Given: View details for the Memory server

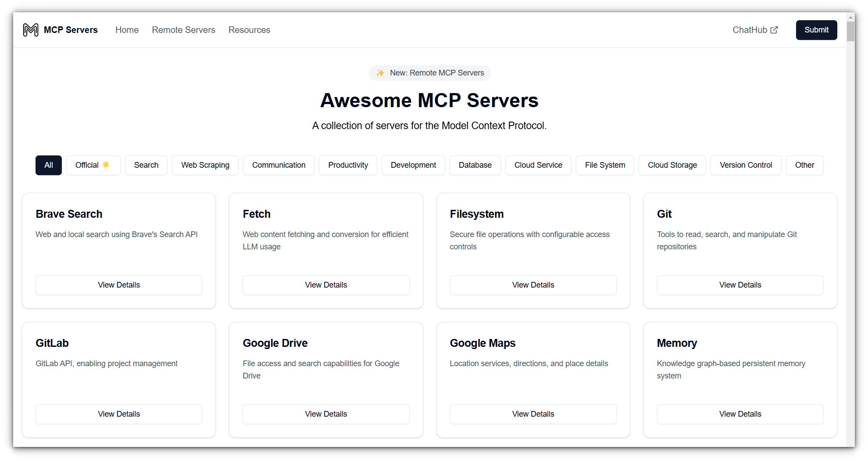Looking at the screenshot, I should (740, 414).
